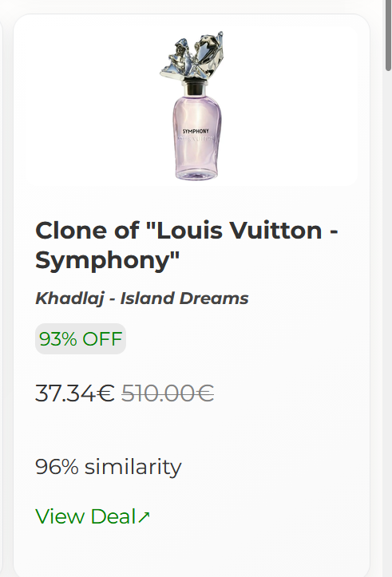Click the black neck collar of the bottle

click(194, 89)
